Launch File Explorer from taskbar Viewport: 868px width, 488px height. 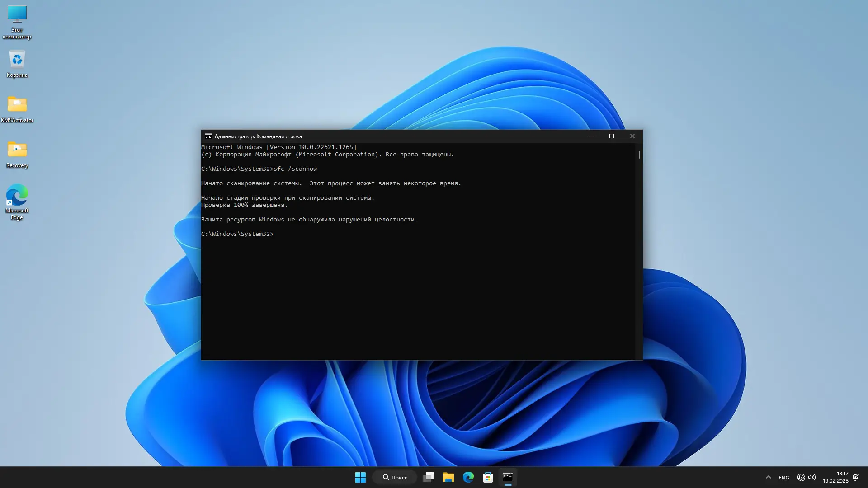[448, 477]
